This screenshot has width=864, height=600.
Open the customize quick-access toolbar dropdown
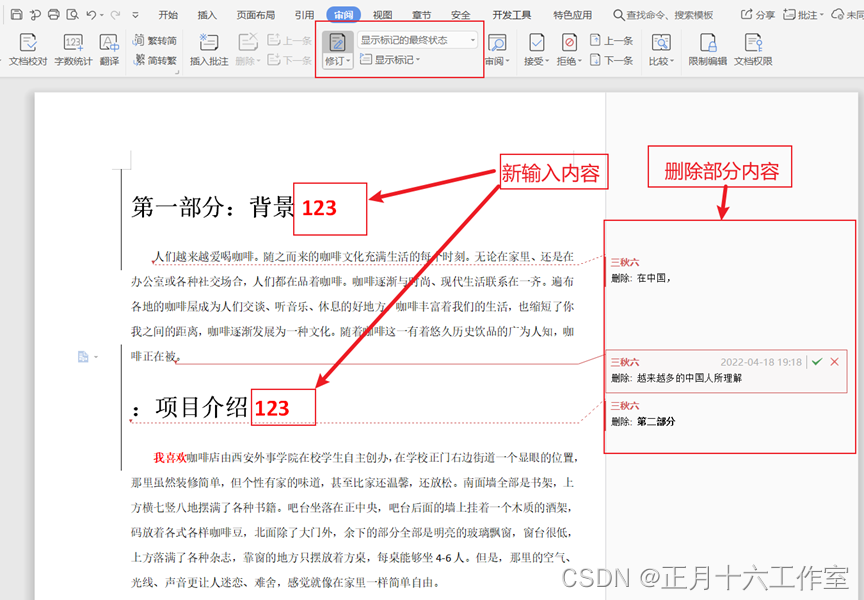coord(136,15)
